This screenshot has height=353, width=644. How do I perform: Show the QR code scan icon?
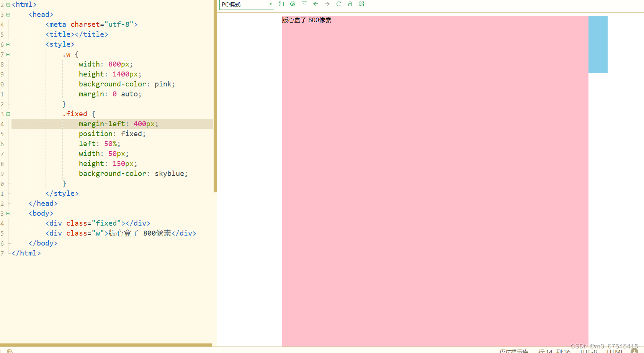361,4
